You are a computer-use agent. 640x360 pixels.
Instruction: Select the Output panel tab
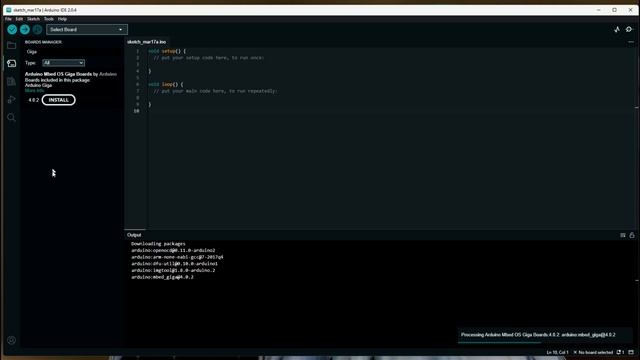pos(134,235)
